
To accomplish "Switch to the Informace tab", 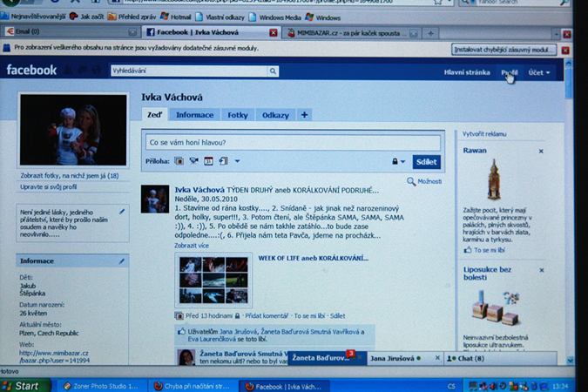I will point(194,115).
